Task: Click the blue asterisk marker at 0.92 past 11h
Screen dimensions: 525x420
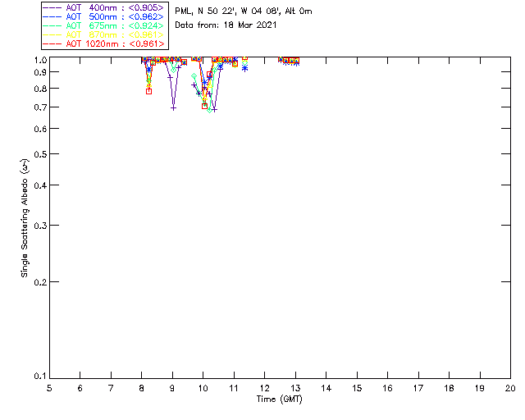Action: 244,68
